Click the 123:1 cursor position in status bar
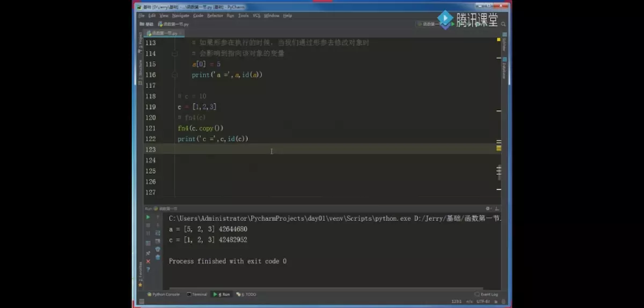The width and height of the screenshot is (644, 308). (x=457, y=302)
